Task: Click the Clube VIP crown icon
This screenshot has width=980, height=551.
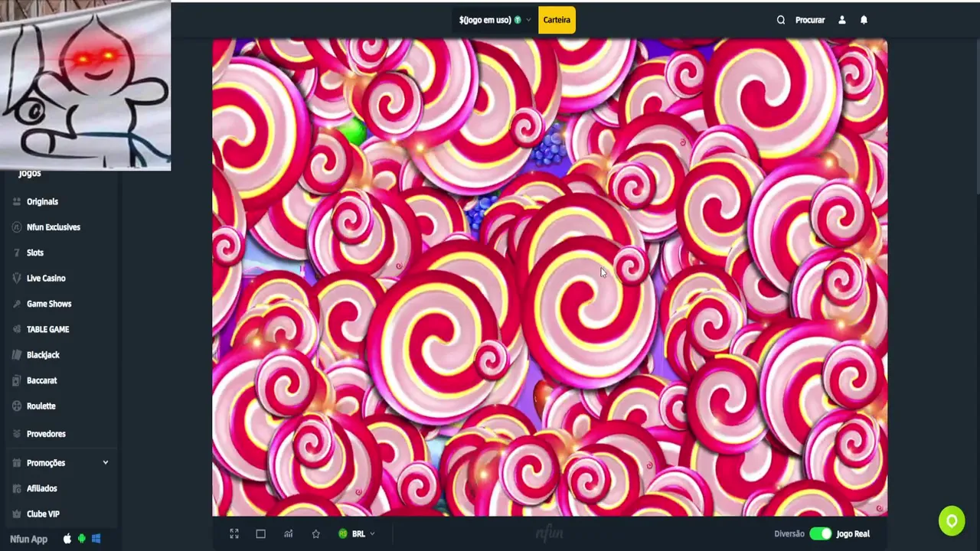Action: pyautogui.click(x=17, y=514)
